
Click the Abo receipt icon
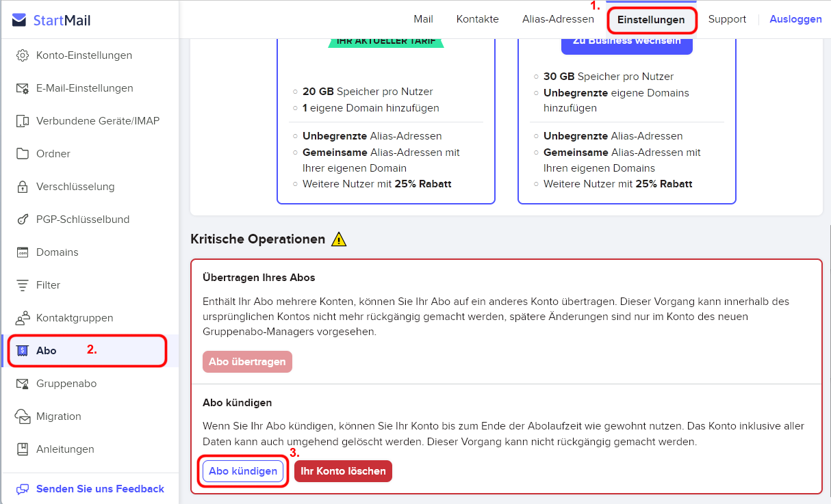pos(23,351)
